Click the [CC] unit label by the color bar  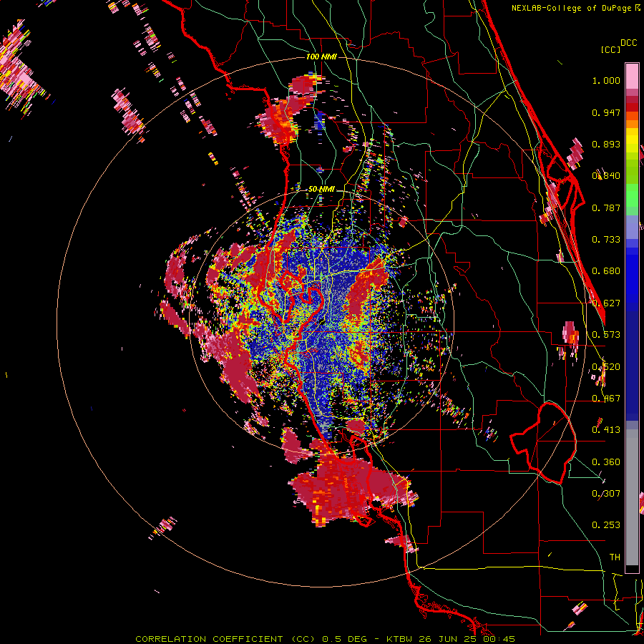coord(610,49)
